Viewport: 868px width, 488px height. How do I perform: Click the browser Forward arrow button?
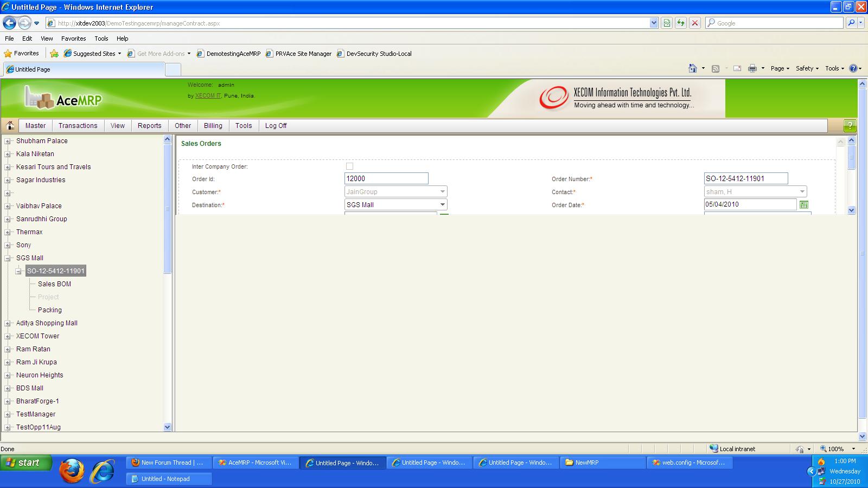pyautogui.click(x=24, y=23)
